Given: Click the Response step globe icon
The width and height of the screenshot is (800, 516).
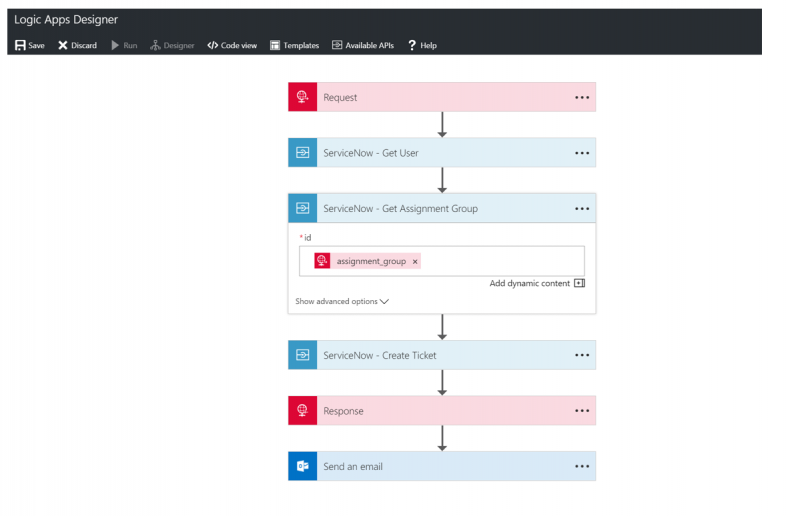Looking at the screenshot, I should (x=303, y=410).
